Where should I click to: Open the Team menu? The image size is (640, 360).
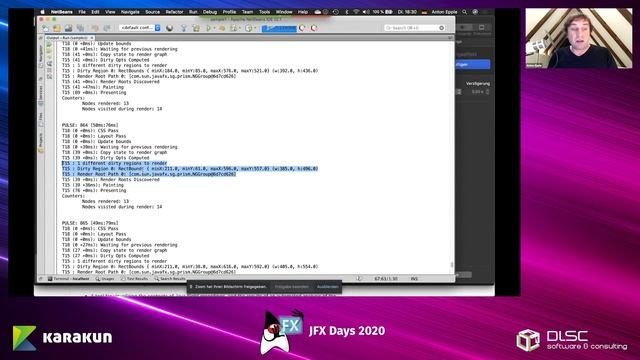coord(247,12)
